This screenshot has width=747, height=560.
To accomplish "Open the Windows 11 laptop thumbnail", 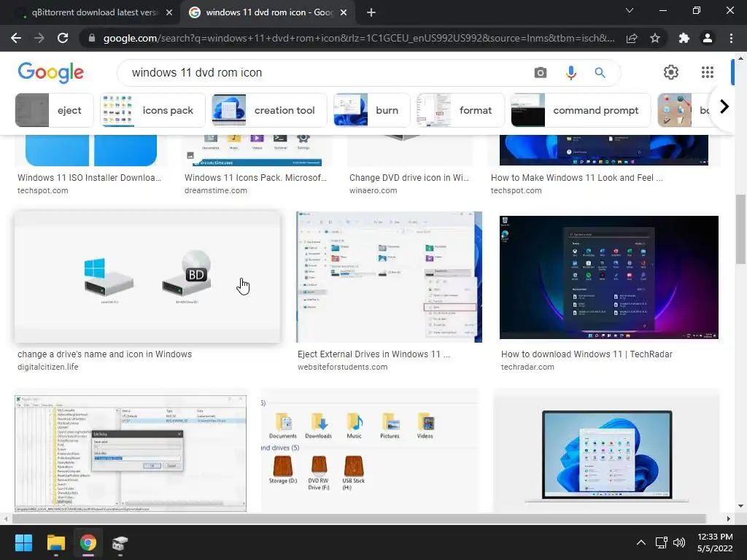I will tap(606, 451).
